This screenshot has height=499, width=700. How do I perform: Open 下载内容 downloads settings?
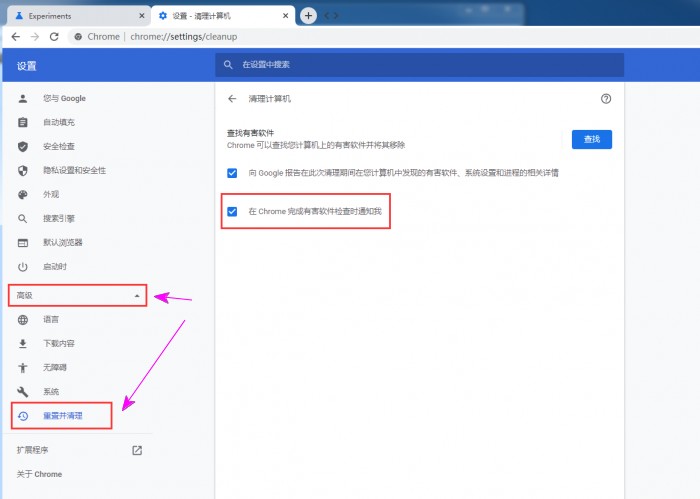point(58,344)
